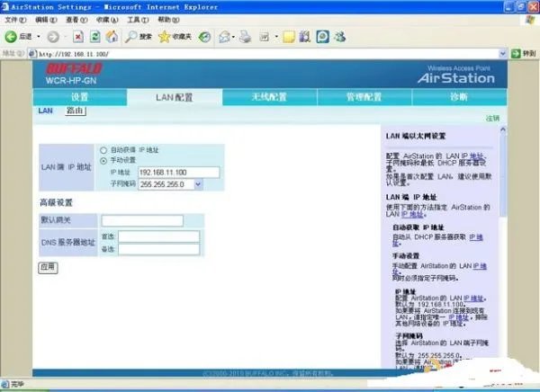Screen dimensions: 540x392
Task: Open the address bar dropdown arrow
Action: tap(502, 53)
